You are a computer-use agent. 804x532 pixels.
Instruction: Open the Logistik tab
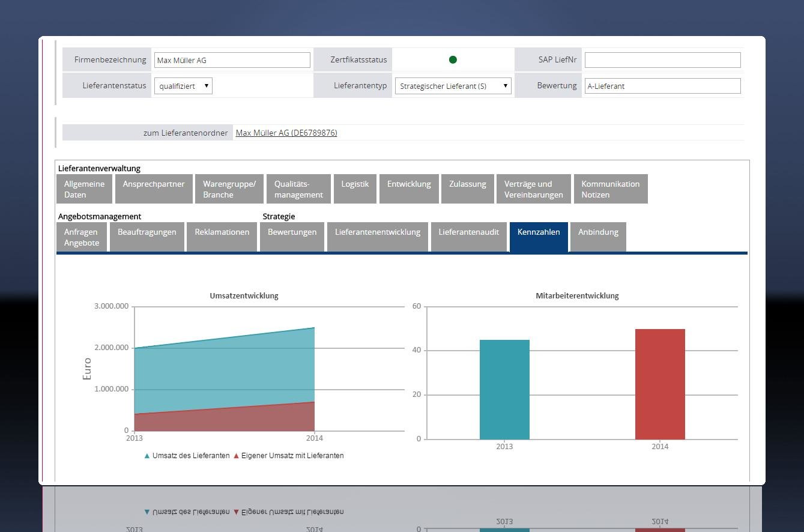click(355, 189)
